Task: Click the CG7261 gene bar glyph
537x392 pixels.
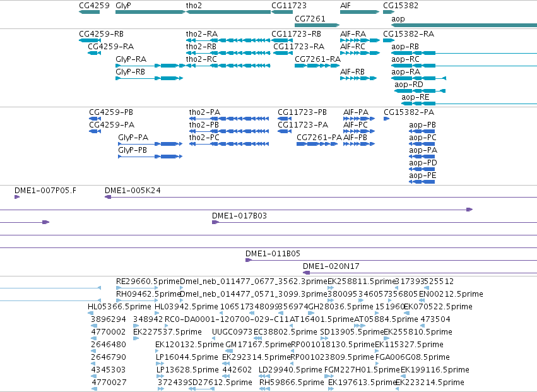Action: coord(317,25)
